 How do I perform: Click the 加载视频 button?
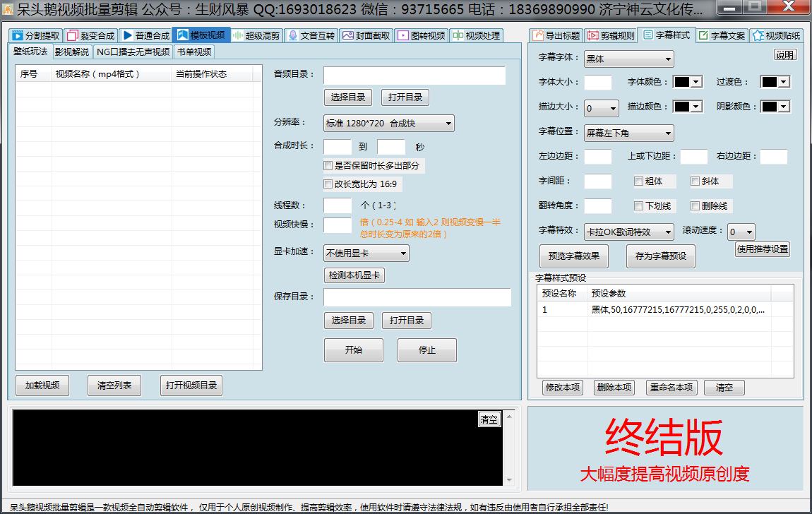point(42,385)
